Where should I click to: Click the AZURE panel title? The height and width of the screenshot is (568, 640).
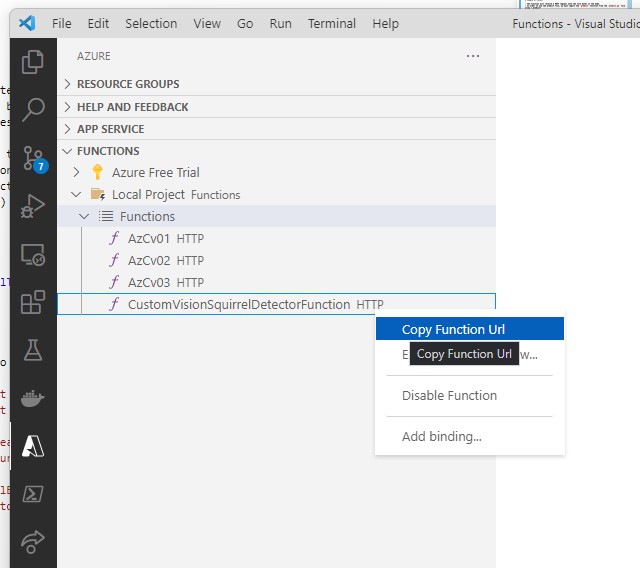pyautogui.click(x=93, y=56)
